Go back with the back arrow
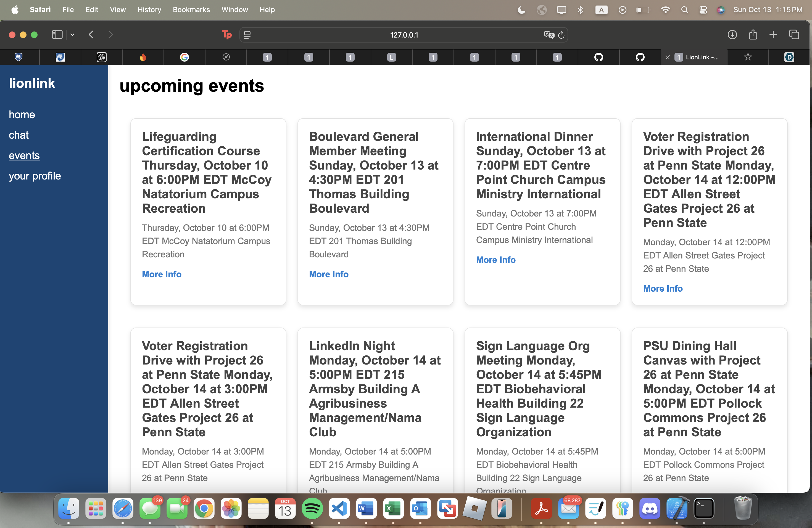 (91, 35)
